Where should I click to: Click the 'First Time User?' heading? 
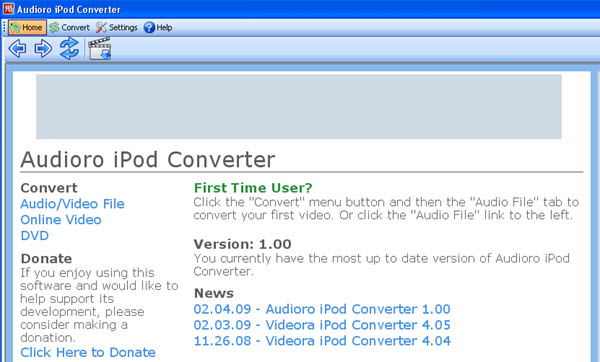[253, 188]
